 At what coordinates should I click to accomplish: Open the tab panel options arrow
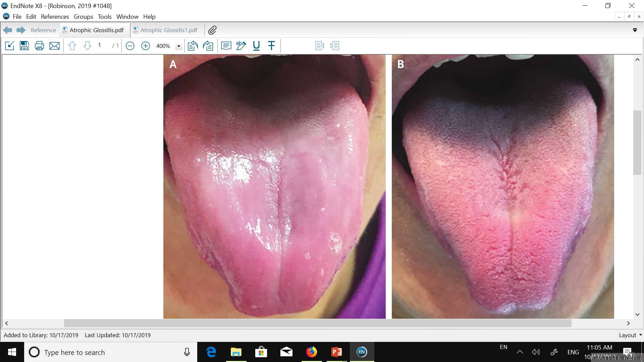pyautogui.click(x=635, y=30)
